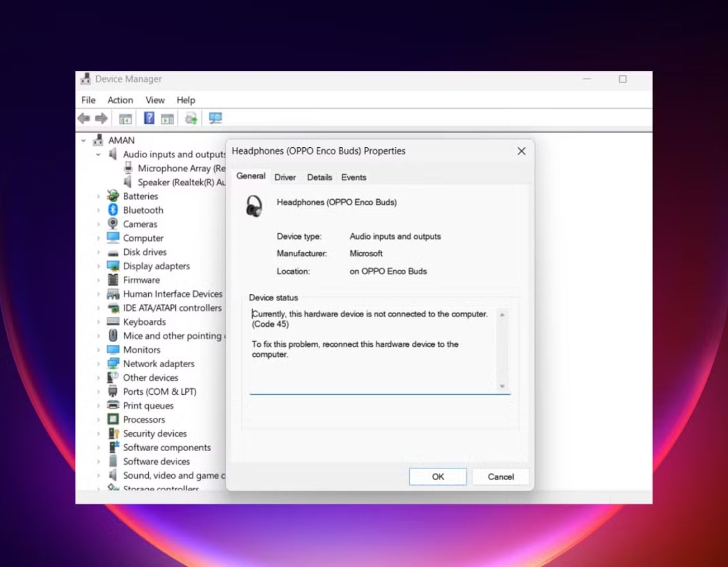Image resolution: width=728 pixels, height=567 pixels.
Task: Close the Headphones Properties dialog
Action: click(x=522, y=151)
